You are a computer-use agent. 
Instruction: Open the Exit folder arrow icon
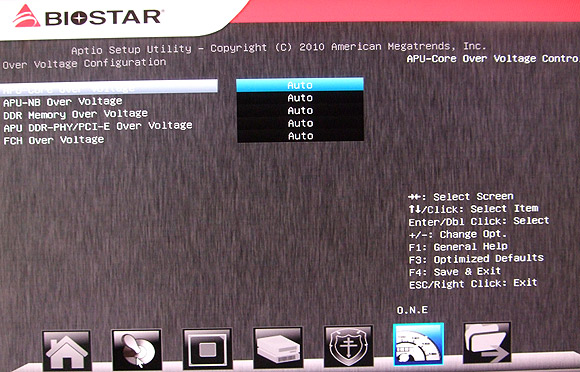(x=487, y=343)
